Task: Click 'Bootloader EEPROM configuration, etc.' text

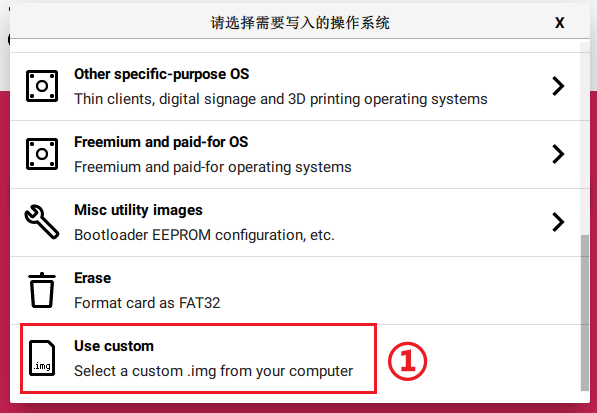Action: pos(204,235)
